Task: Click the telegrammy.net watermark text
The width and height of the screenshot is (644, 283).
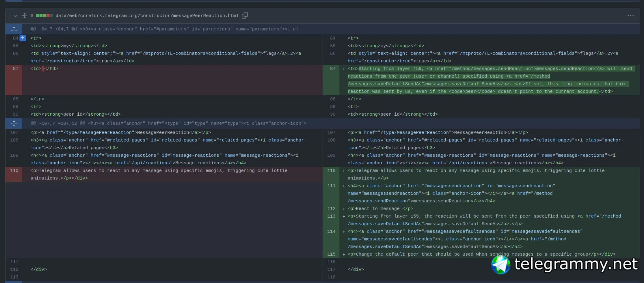Action: (x=576, y=264)
